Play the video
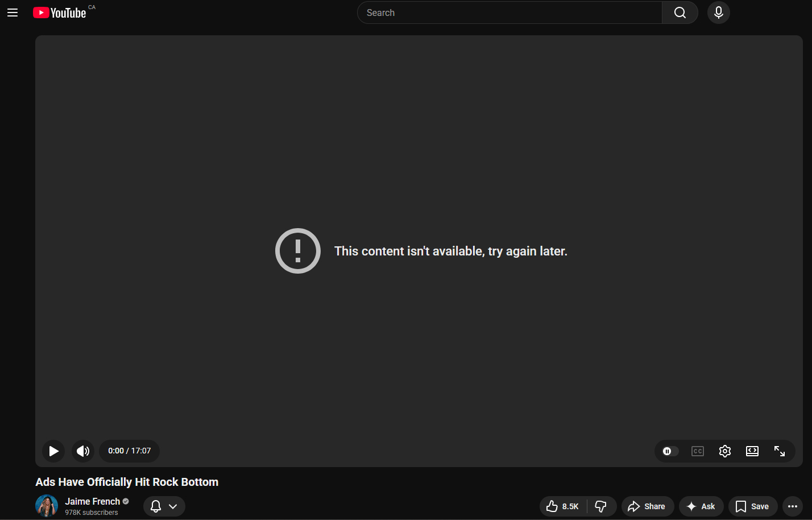The image size is (812, 520). 53,451
